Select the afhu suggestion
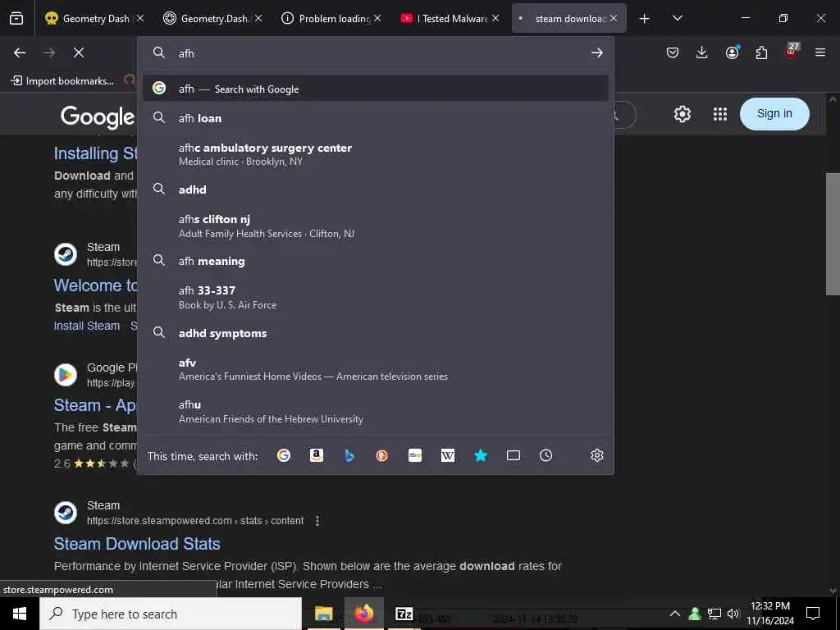This screenshot has width=840, height=630. pyautogui.click(x=376, y=412)
